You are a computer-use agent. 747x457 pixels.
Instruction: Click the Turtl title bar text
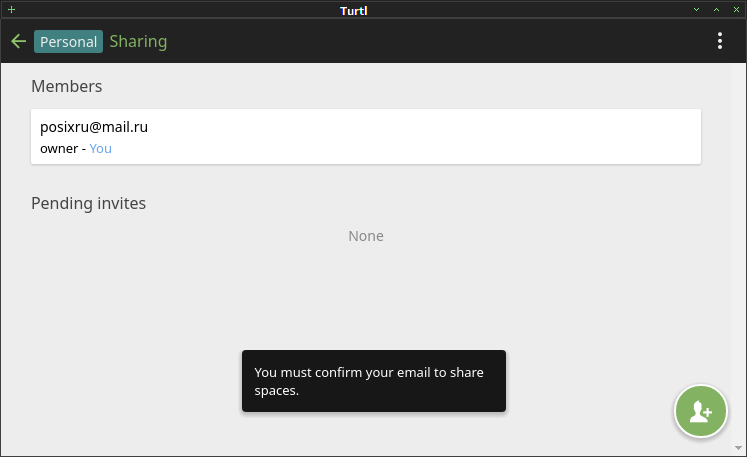[x=353, y=10]
